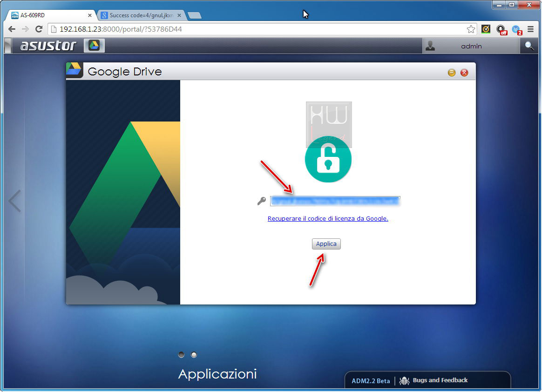Open a new browser tab
542x392 pixels.
click(195, 15)
